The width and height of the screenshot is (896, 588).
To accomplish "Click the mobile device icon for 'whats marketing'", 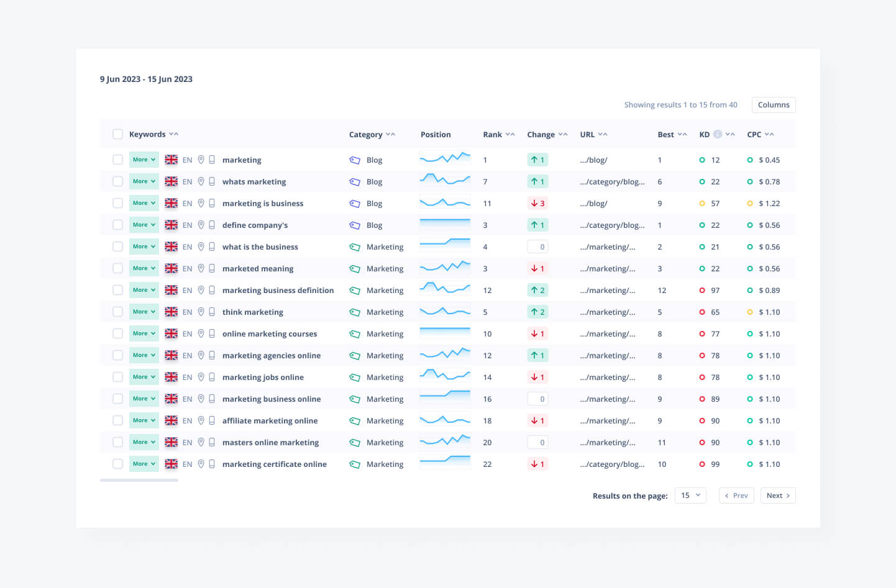I will coord(212,181).
